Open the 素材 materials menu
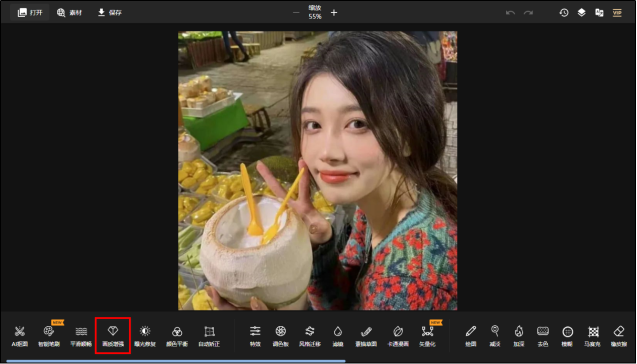637x364 pixels. [x=69, y=13]
